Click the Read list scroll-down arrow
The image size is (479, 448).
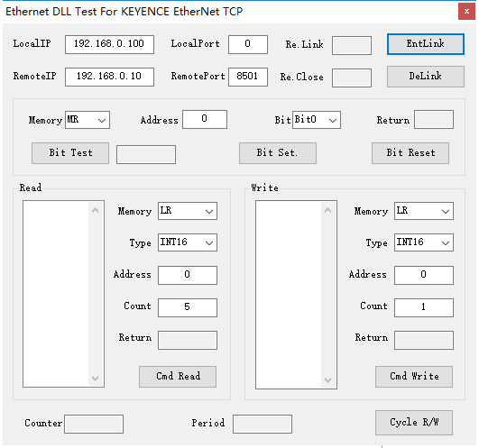(x=96, y=379)
